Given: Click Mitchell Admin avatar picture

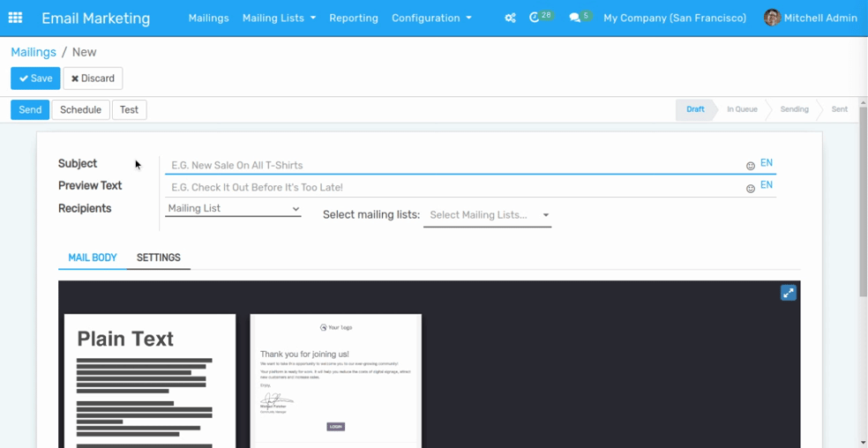Looking at the screenshot, I should pos(772,18).
